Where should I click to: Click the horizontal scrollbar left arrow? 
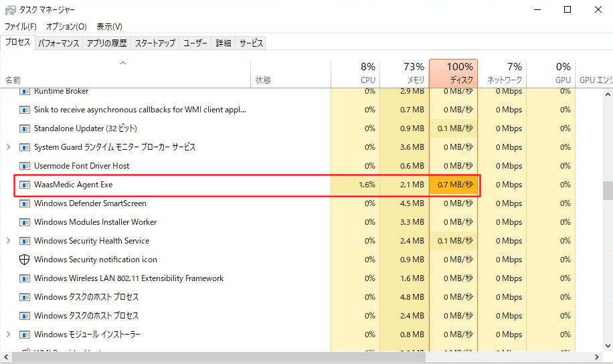(6, 357)
